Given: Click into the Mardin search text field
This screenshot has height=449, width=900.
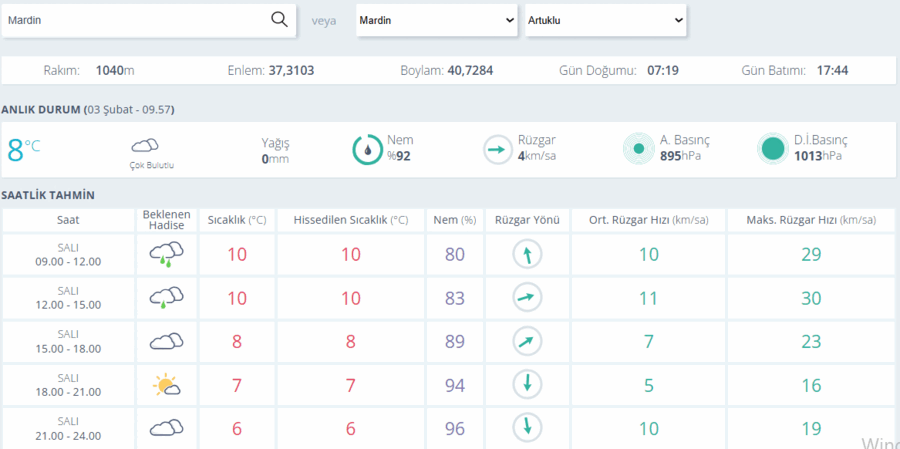Looking at the screenshot, I should (137, 20).
